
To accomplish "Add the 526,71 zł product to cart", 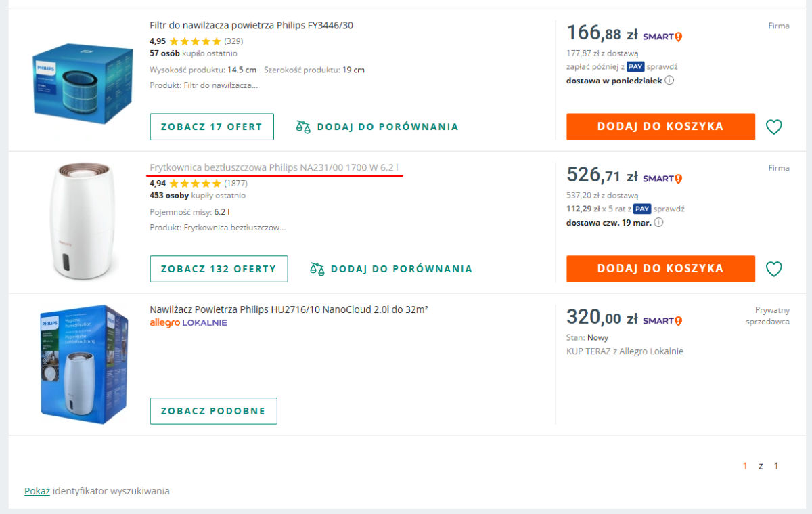I will (x=660, y=269).
